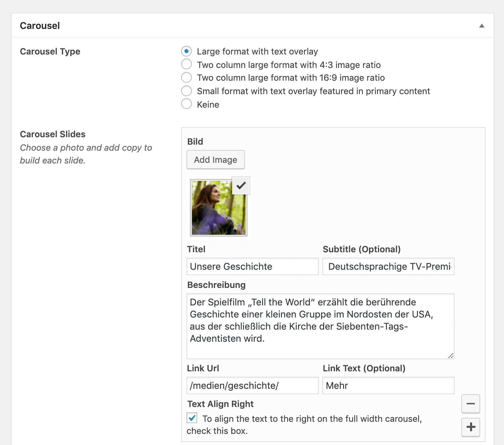Image resolution: width=504 pixels, height=445 pixels.
Task: Choose Two column 16:9 image ratio option
Action: click(186, 77)
